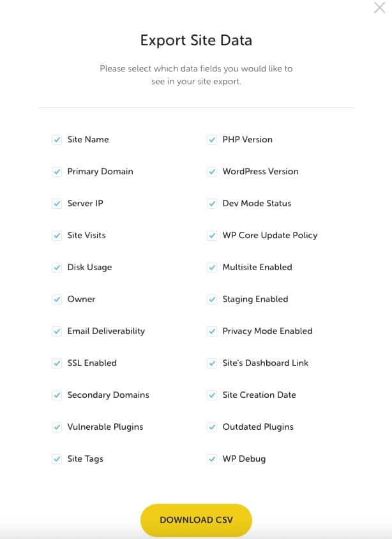This screenshot has height=539, width=392.
Task: Deselect Secondary Domains
Action: pyautogui.click(x=57, y=395)
